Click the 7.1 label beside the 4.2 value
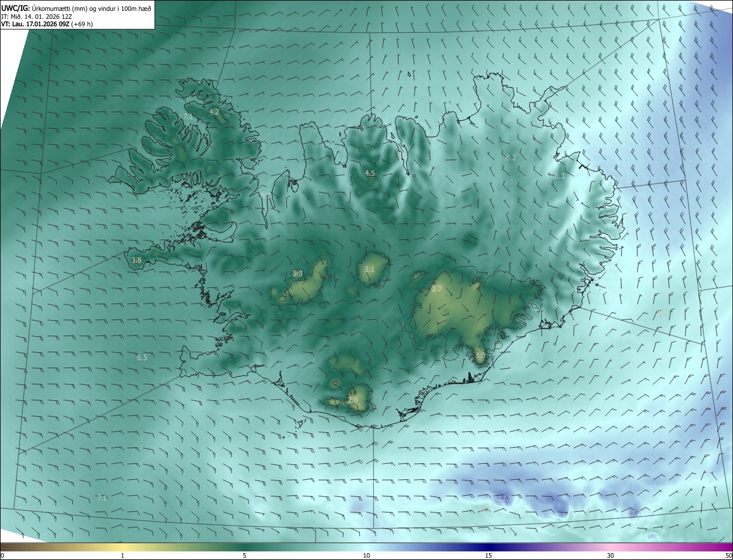This screenshot has width=733, height=560. pos(188,117)
